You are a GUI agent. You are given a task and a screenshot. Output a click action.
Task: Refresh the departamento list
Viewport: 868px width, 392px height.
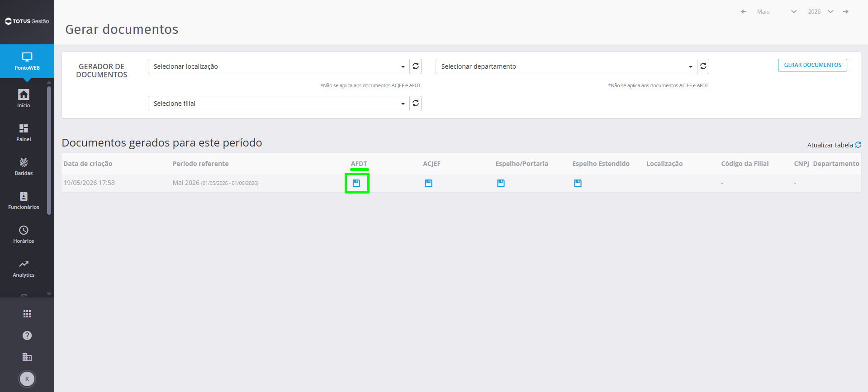703,66
